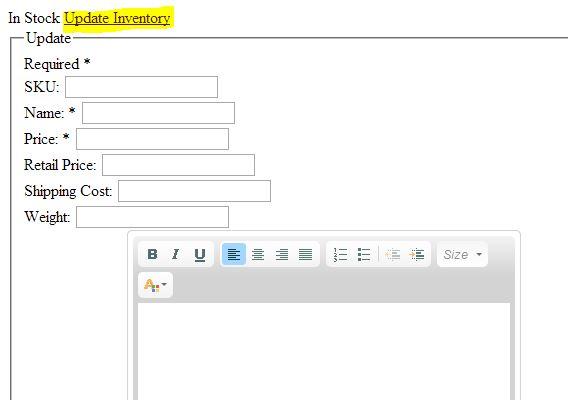Screen dimensions: 568x400
Task: Center align text in the editor
Action: click(258, 254)
